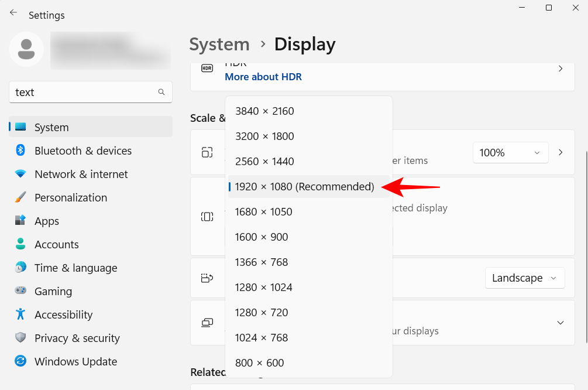Expand the Multiple displays section

[560, 322]
